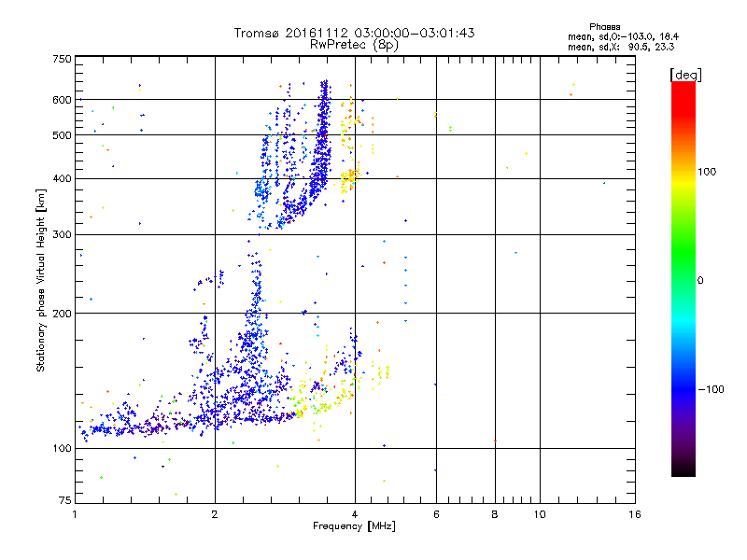This screenshot has width=747, height=560.
Task: Click the yellow 100 deg region of colorbar
Action: coord(684,181)
